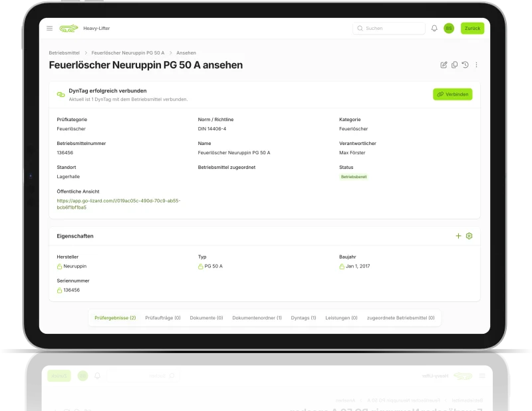This screenshot has height=411, width=532.
Task: Click the Verbinden button
Action: tap(452, 94)
